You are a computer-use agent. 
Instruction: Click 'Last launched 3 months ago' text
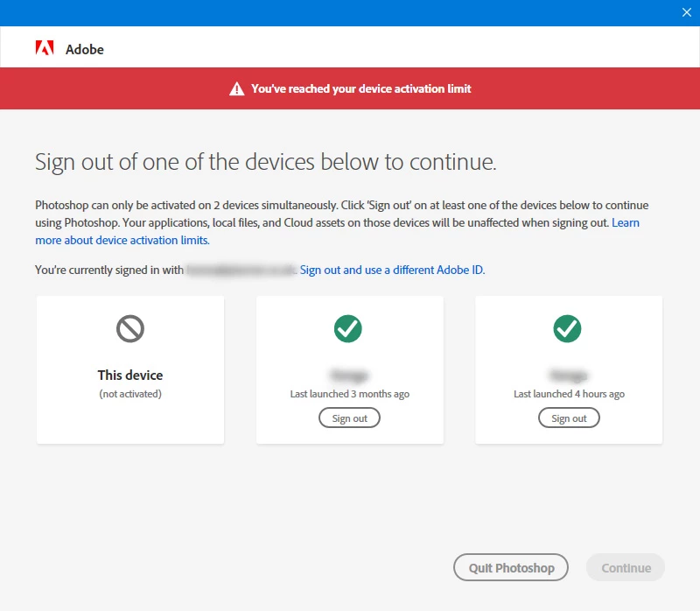[349, 394]
